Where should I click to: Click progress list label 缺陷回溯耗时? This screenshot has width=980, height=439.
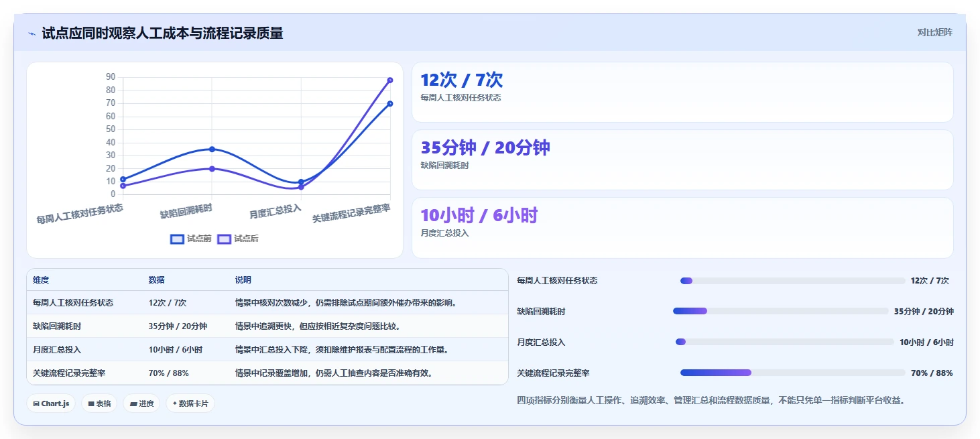click(541, 311)
